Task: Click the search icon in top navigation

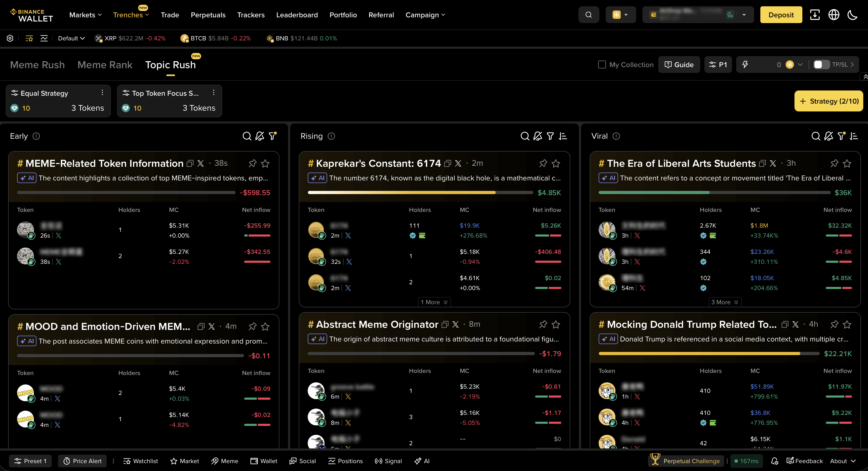Action: coord(588,15)
